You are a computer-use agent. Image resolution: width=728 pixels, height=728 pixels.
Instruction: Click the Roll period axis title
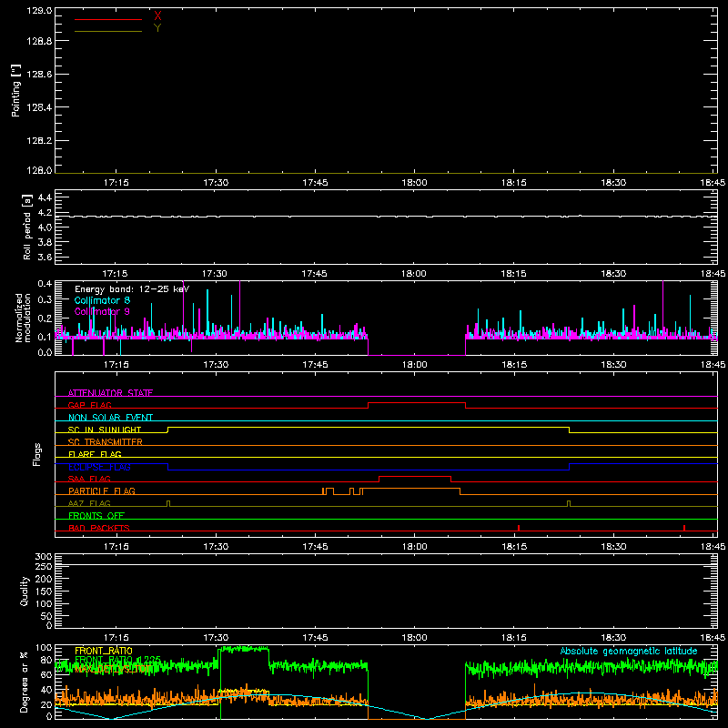coord(27,227)
